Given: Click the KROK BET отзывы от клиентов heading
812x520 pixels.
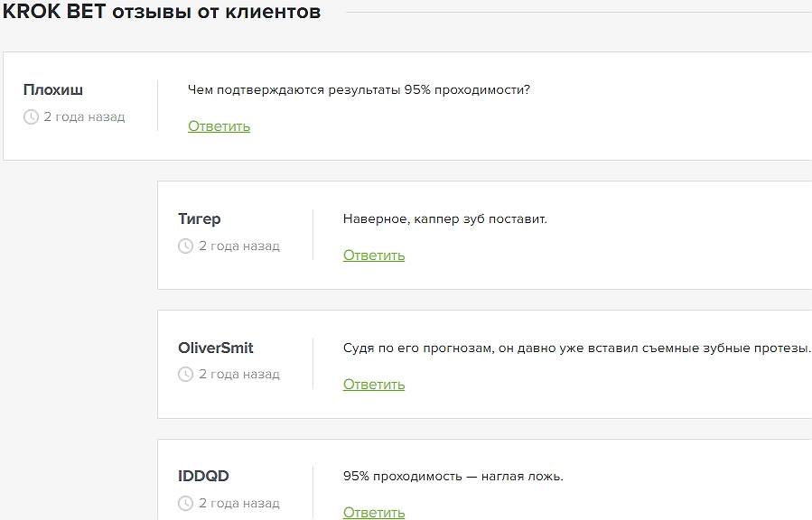Looking at the screenshot, I should 162,14.
